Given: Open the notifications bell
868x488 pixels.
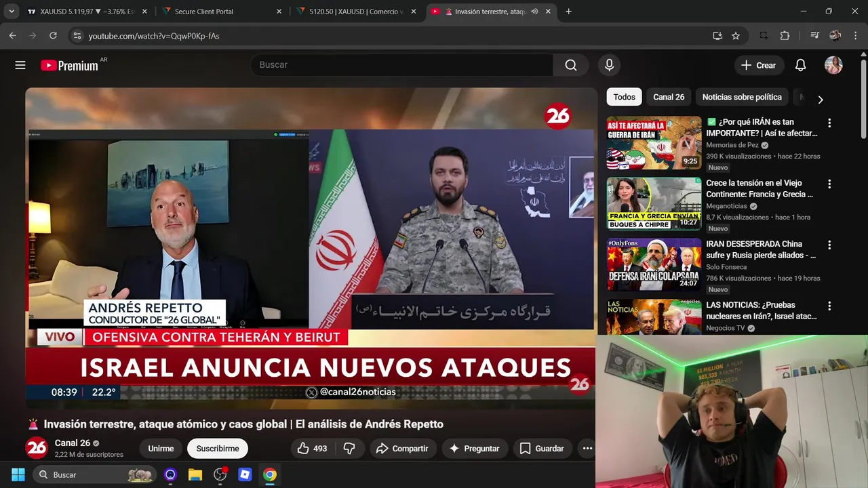Looking at the screenshot, I should point(800,65).
